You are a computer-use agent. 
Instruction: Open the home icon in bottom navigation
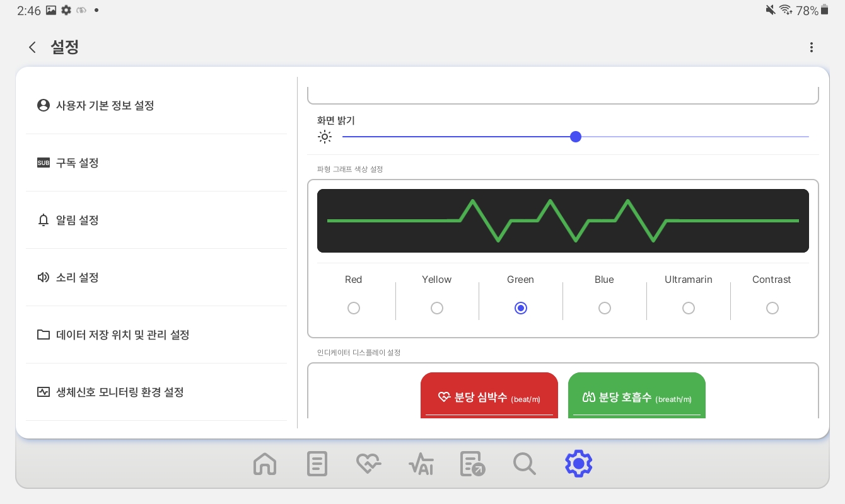tap(265, 464)
